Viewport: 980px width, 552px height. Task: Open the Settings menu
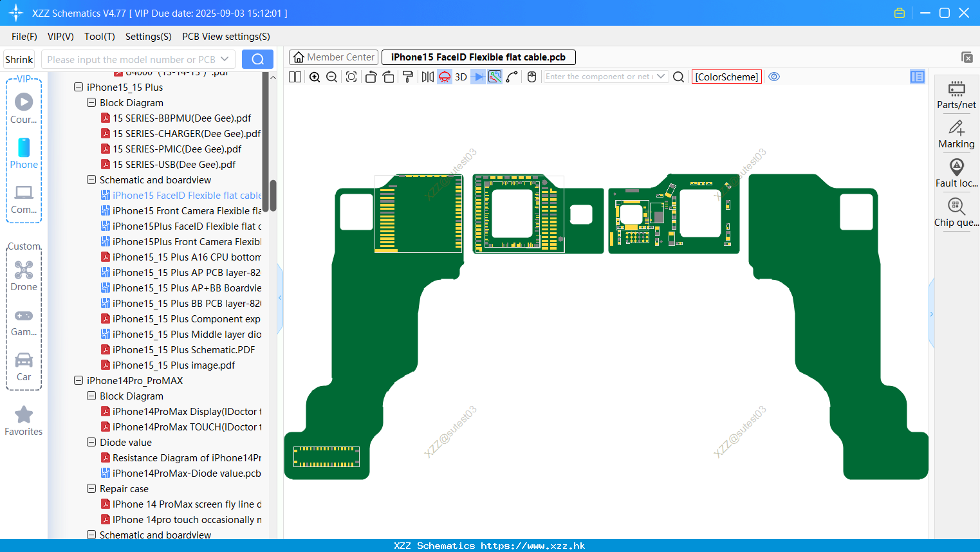click(149, 37)
